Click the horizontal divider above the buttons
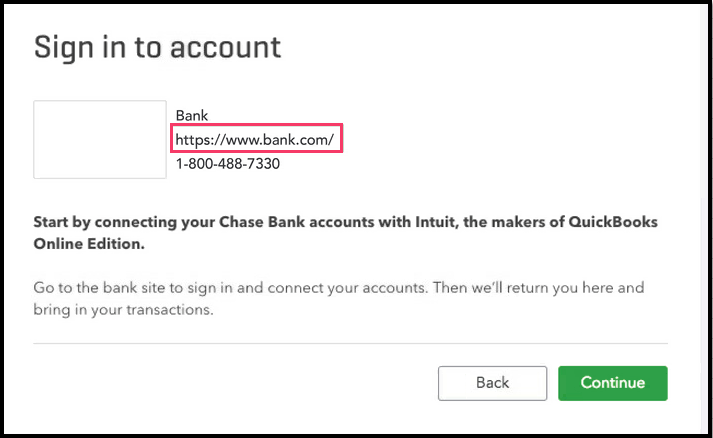 click(x=350, y=343)
